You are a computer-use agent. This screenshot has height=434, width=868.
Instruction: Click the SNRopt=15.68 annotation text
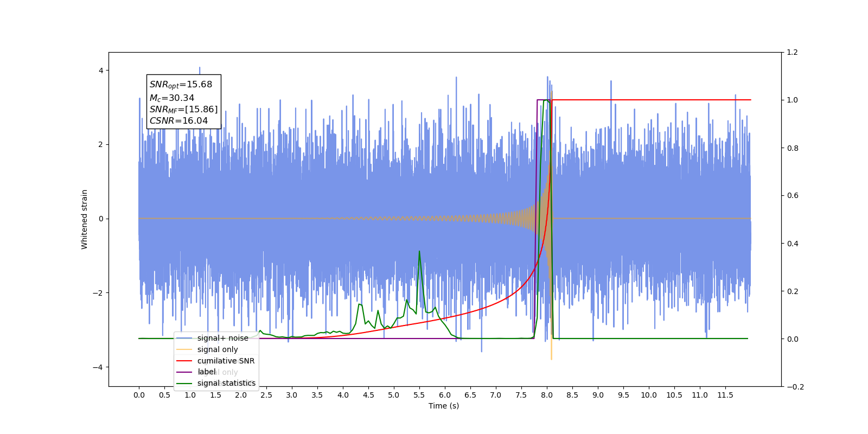pos(181,85)
